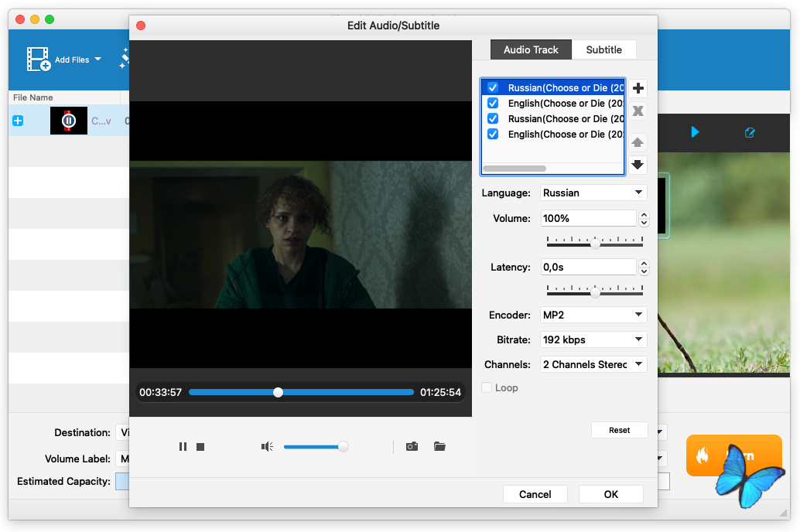Stop the video preview playback
The image size is (800, 532).
pos(200,447)
